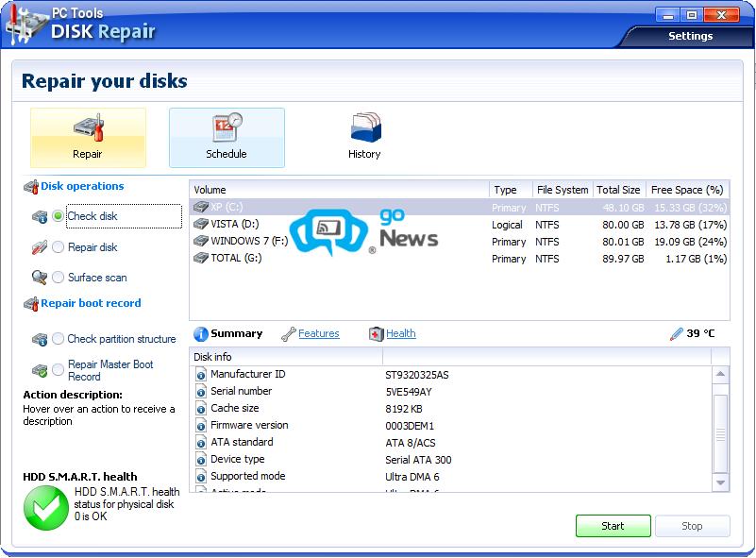The image size is (756, 558).
Task: Select the Manufacturer ID row
Action: point(451,375)
